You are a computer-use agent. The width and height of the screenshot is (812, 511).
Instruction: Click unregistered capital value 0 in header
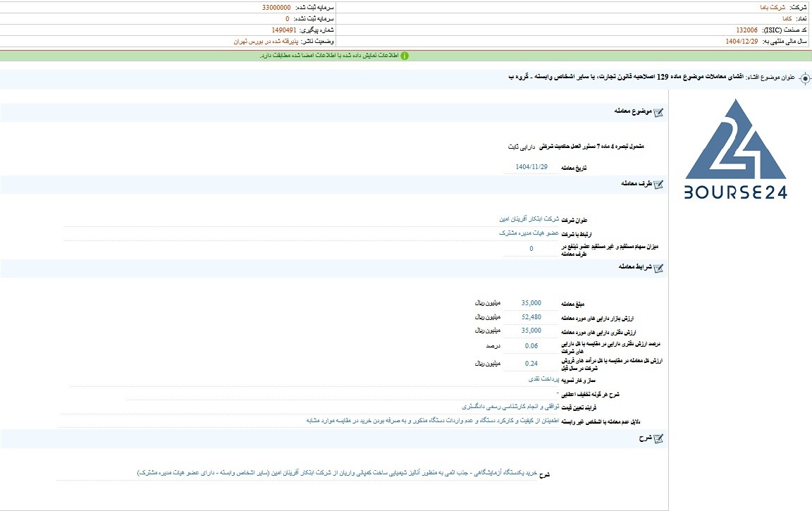tap(288, 18)
